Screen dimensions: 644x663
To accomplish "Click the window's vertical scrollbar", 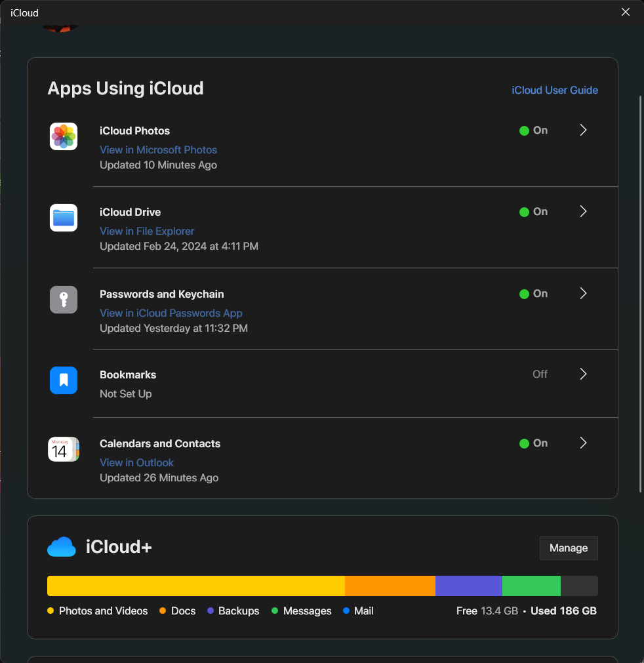I will tap(640, 294).
